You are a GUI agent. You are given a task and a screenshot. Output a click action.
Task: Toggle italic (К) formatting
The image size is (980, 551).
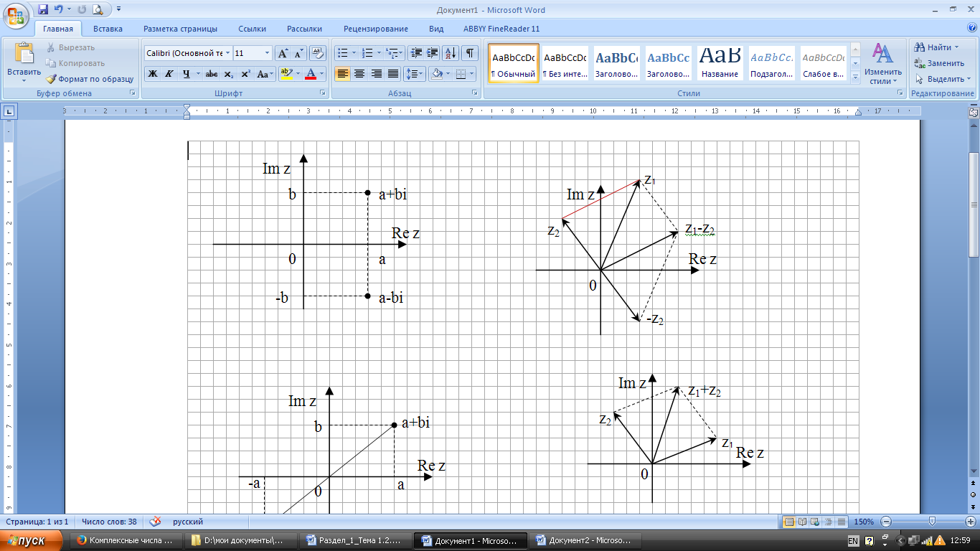click(169, 73)
